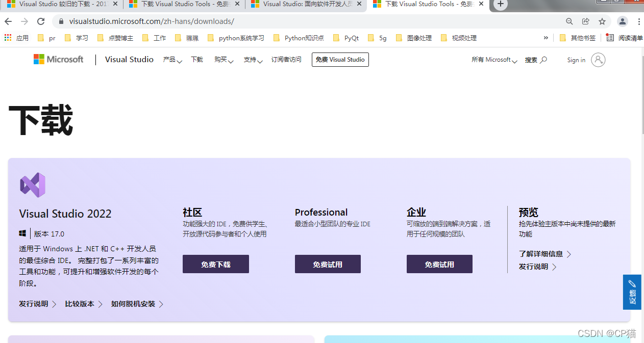Click the Visual Studio brand link in header

(129, 60)
